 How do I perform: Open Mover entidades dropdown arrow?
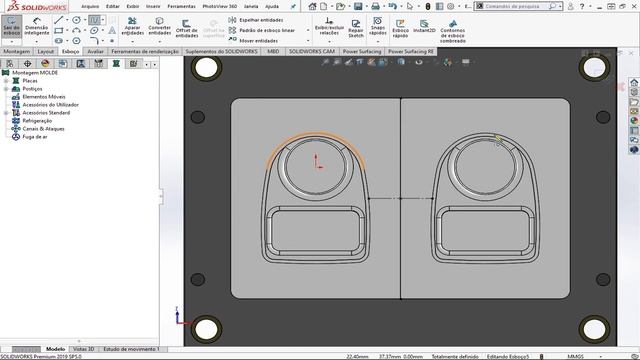[x=308, y=41]
